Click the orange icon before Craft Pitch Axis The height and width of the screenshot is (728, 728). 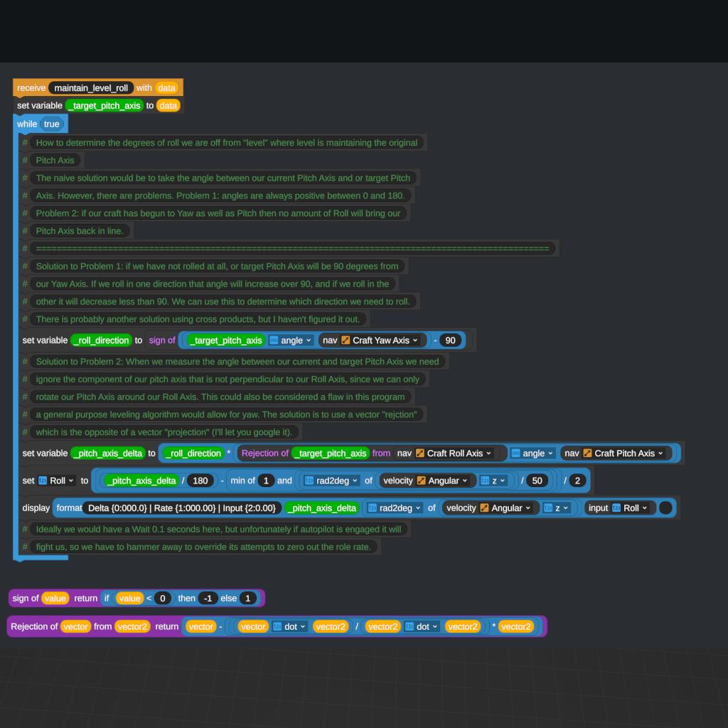pyautogui.click(x=587, y=454)
